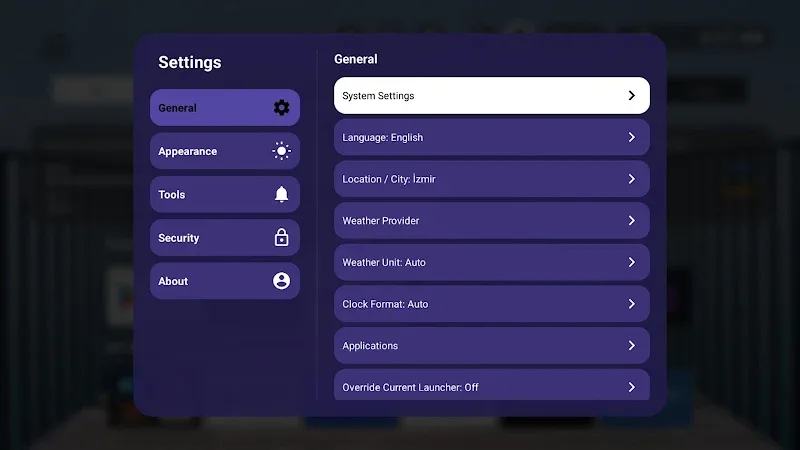Expand the Language: English chevron
This screenshot has height=450, width=800.
point(632,137)
